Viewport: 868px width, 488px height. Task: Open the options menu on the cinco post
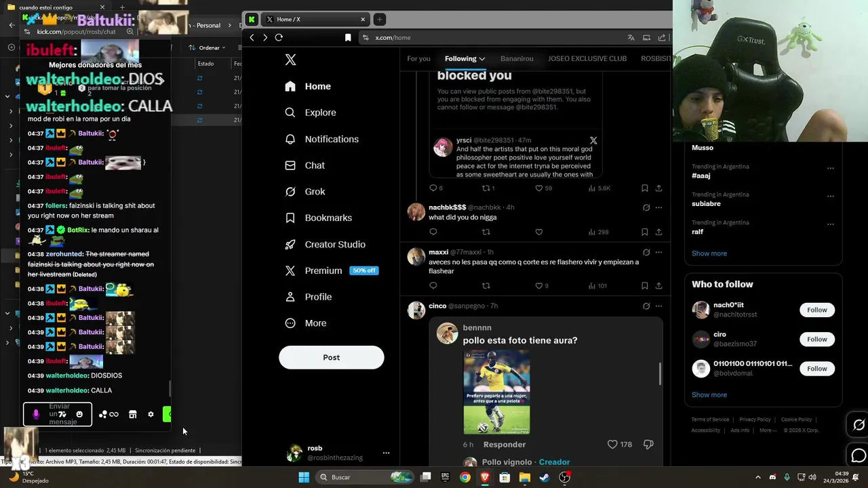click(658, 306)
